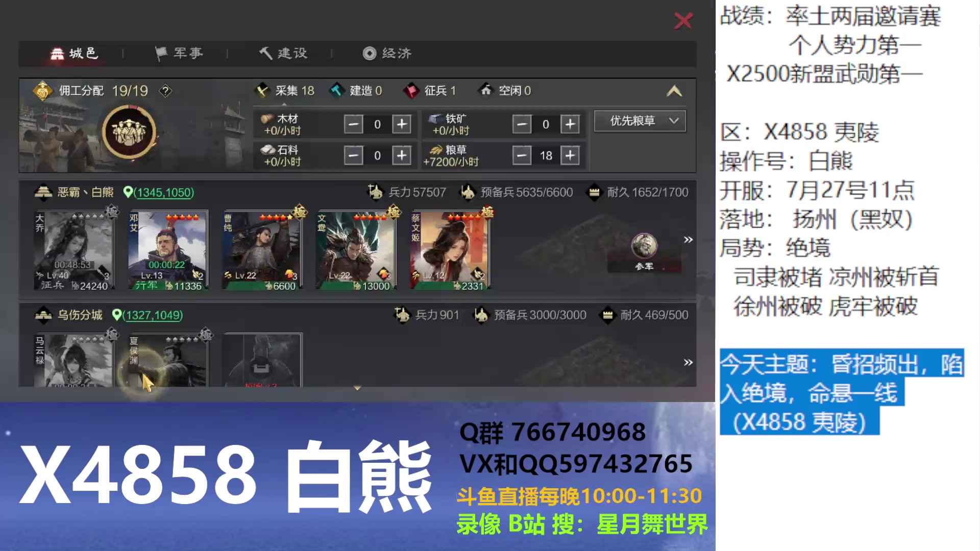This screenshot has height=551, width=980.
Task: Click the 建造 hammer icon
Action: tap(336, 91)
